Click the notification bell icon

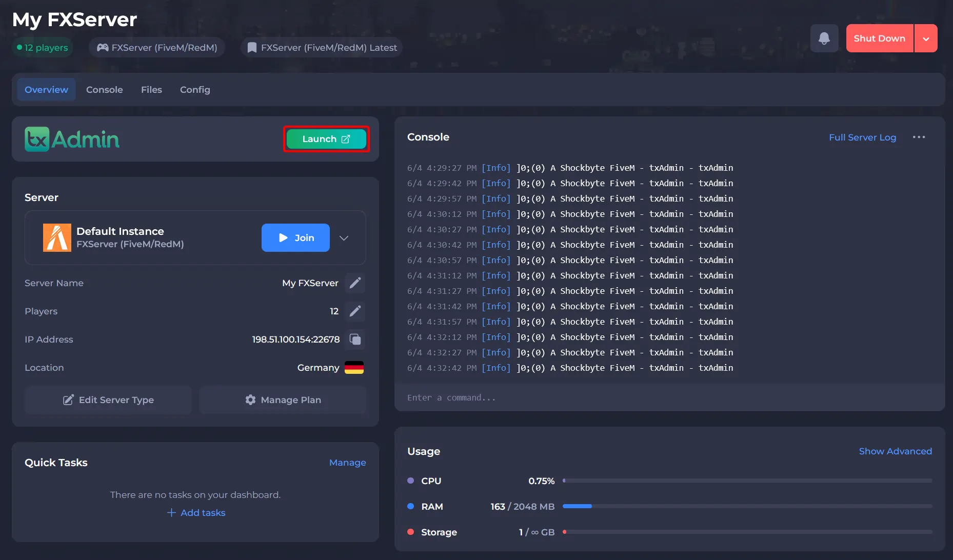point(824,38)
